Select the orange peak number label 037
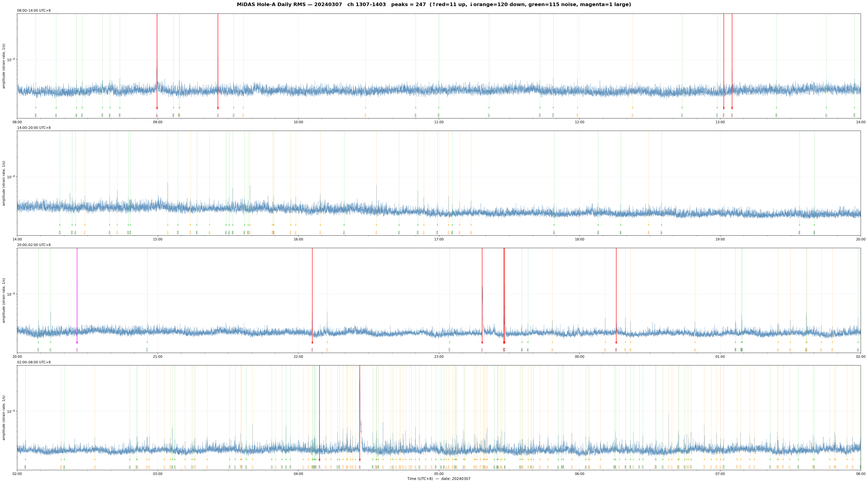This screenshot has height=483, width=868. click(x=168, y=232)
